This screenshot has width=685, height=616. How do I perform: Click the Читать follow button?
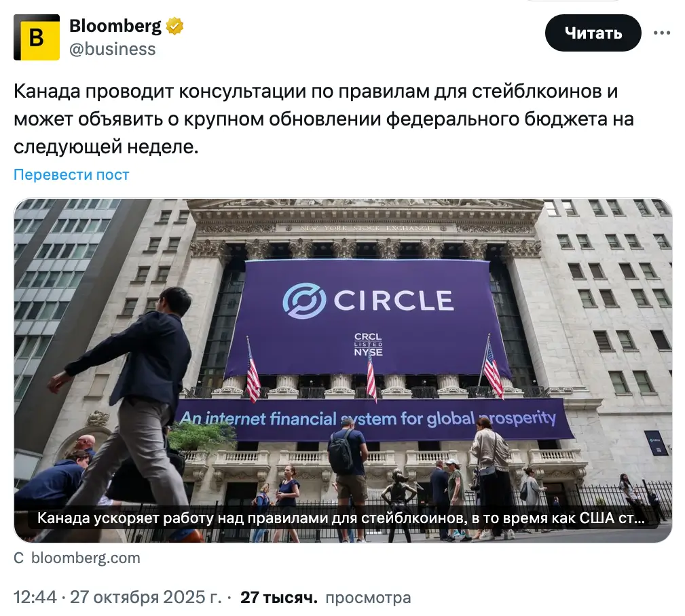click(x=593, y=33)
